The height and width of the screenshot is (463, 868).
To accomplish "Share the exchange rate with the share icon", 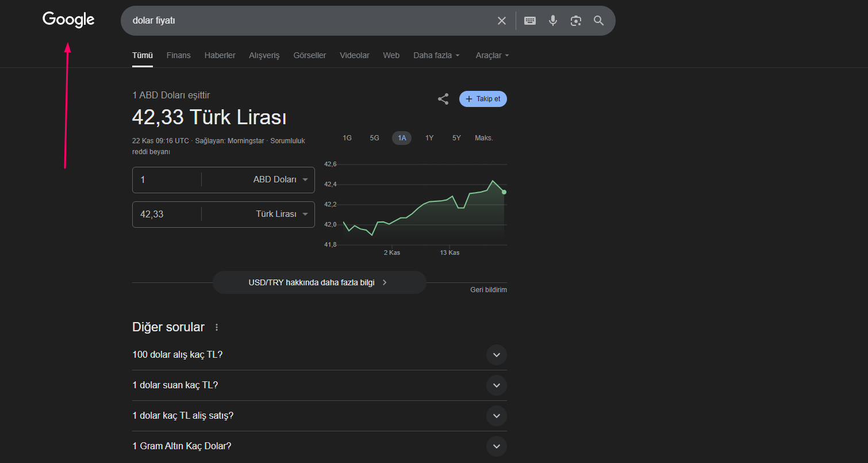I will tap(443, 99).
